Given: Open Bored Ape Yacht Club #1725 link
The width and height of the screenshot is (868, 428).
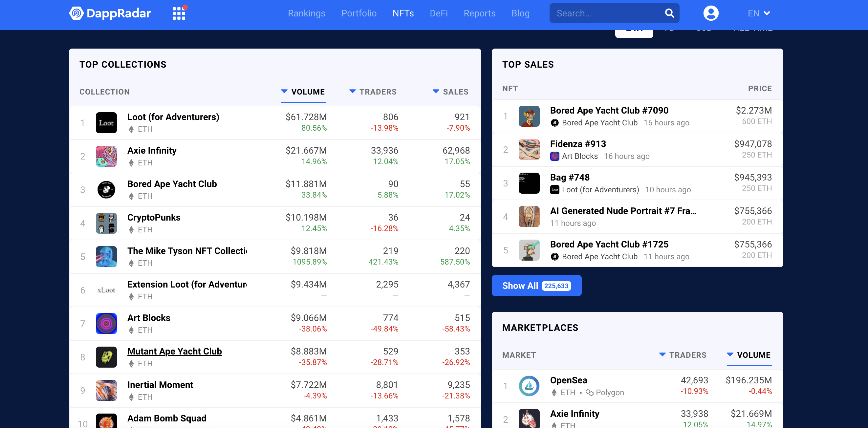Looking at the screenshot, I should (609, 244).
